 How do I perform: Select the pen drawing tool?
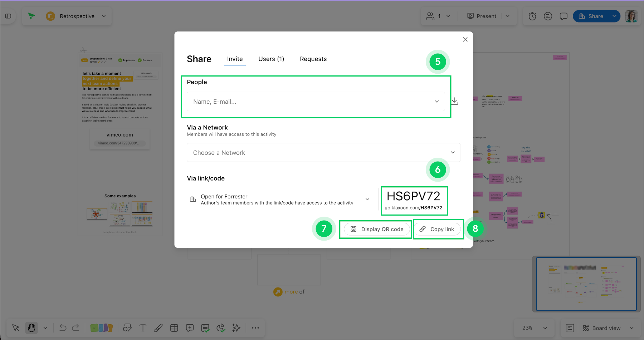(x=158, y=328)
